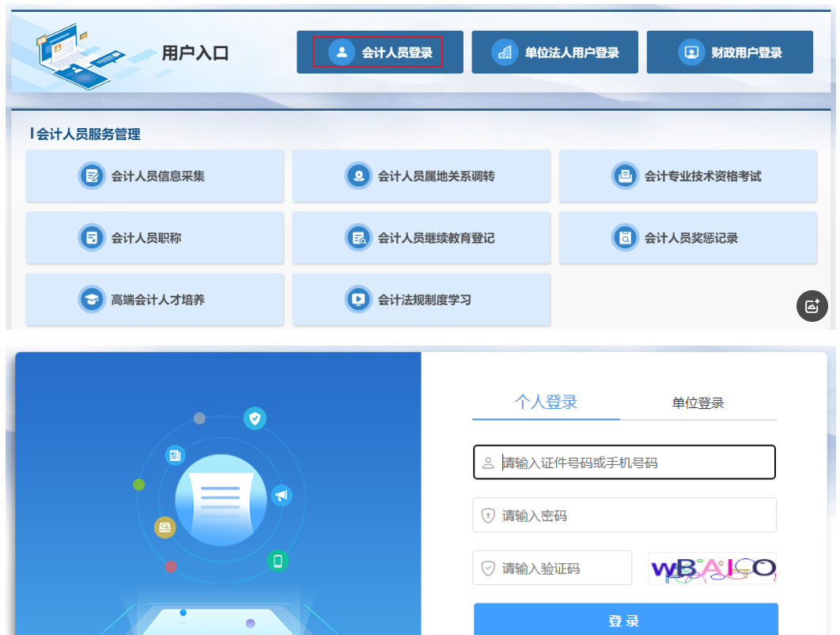Click the floating image-add icon at right
Viewport: 840px width, 635px height.
(812, 306)
